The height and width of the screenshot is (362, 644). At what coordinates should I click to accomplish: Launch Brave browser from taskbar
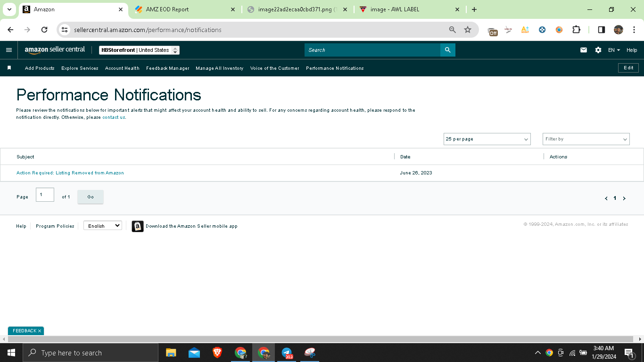(217, 353)
